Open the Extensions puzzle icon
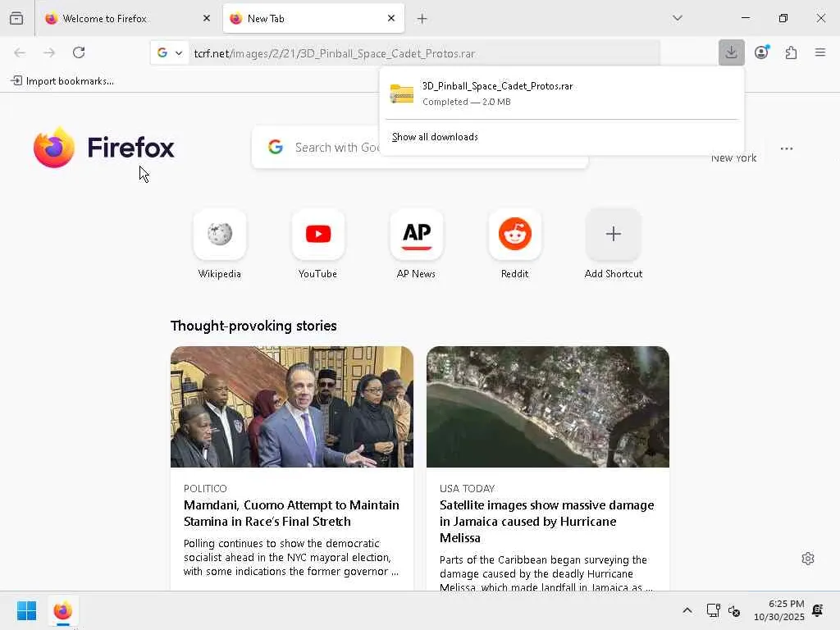The height and width of the screenshot is (630, 840). [791, 52]
